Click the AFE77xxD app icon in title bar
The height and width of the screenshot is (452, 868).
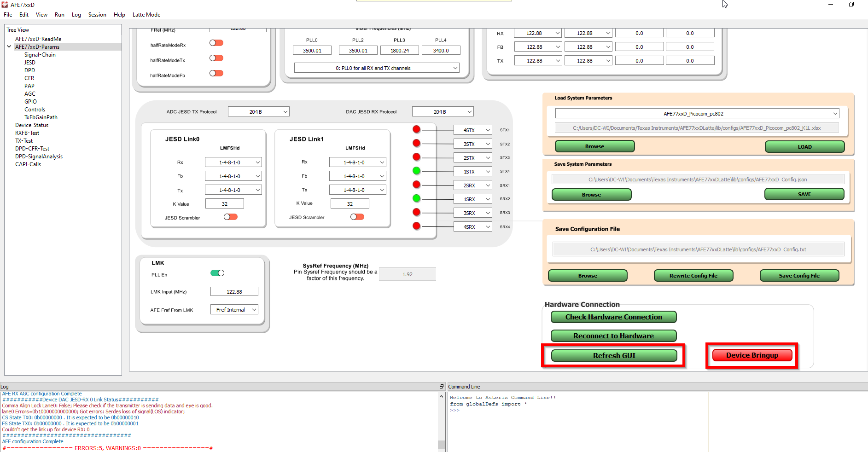(x=5, y=5)
